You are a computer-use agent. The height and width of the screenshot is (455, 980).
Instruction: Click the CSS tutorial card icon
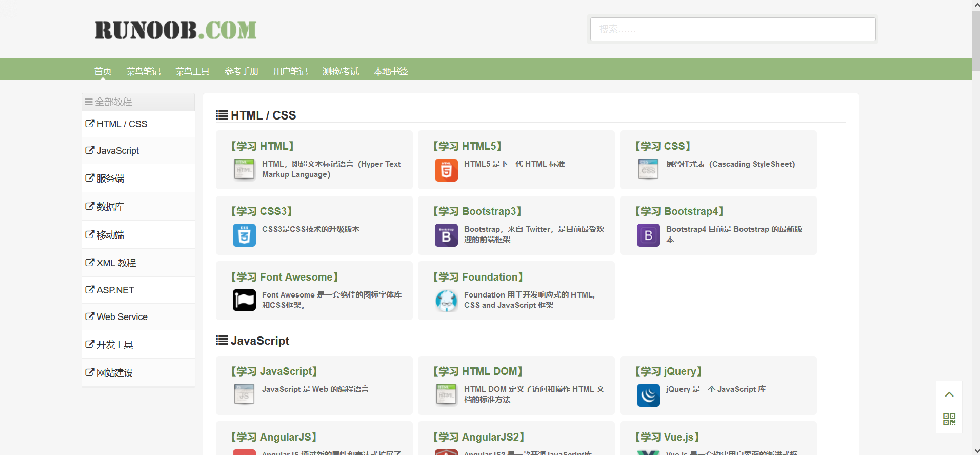(648, 170)
